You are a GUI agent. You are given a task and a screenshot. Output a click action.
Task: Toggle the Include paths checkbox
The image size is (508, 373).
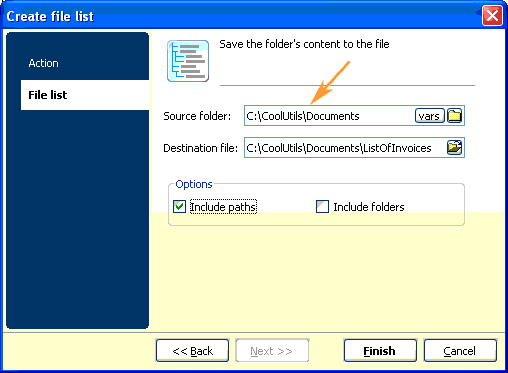[179, 207]
